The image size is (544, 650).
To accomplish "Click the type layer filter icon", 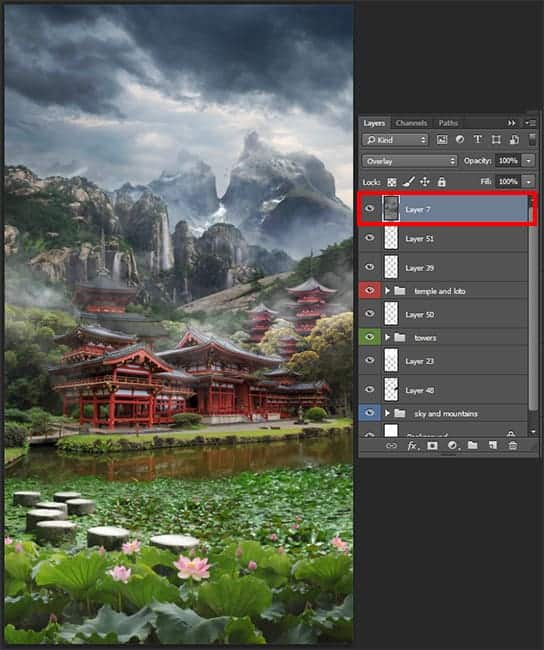I will pyautogui.click(x=478, y=140).
